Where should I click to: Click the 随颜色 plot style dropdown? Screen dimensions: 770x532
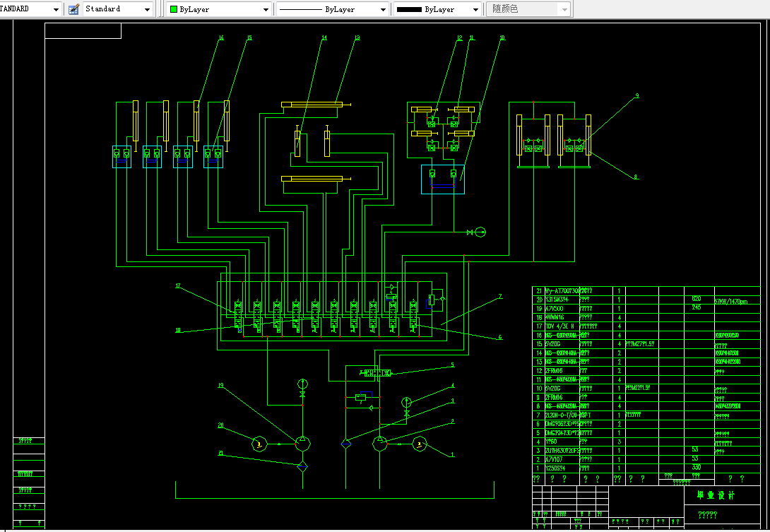pyautogui.click(x=528, y=9)
